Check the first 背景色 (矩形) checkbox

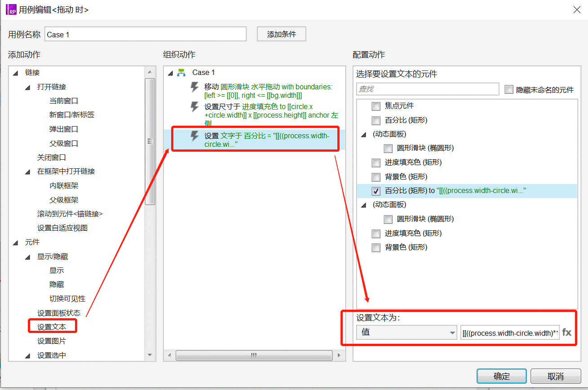(376, 177)
